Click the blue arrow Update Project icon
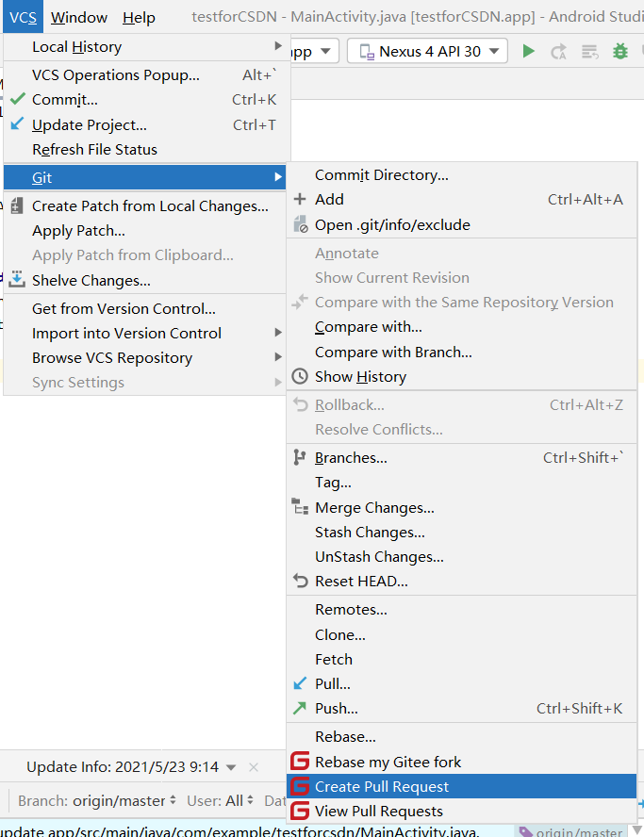The image size is (644, 837). (x=17, y=123)
